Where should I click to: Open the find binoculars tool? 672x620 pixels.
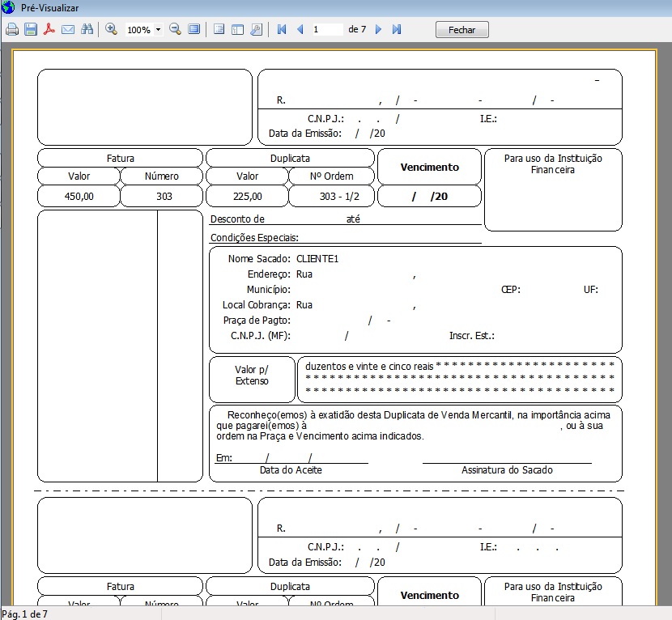pos(87,29)
